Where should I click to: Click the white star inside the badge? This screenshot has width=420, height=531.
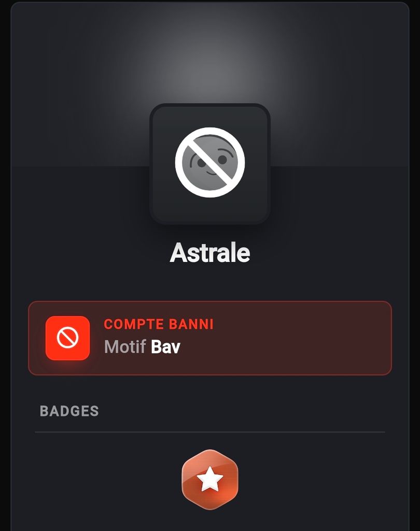pyautogui.click(x=210, y=479)
